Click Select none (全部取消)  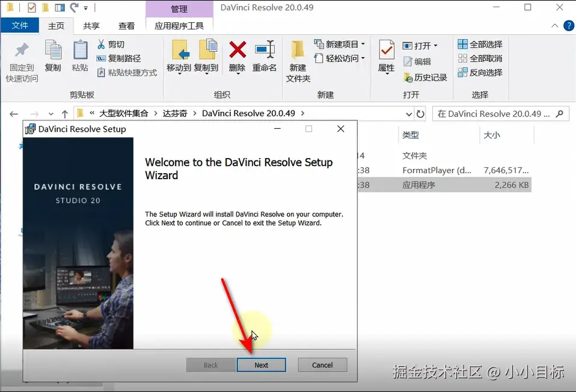pyautogui.click(x=480, y=58)
